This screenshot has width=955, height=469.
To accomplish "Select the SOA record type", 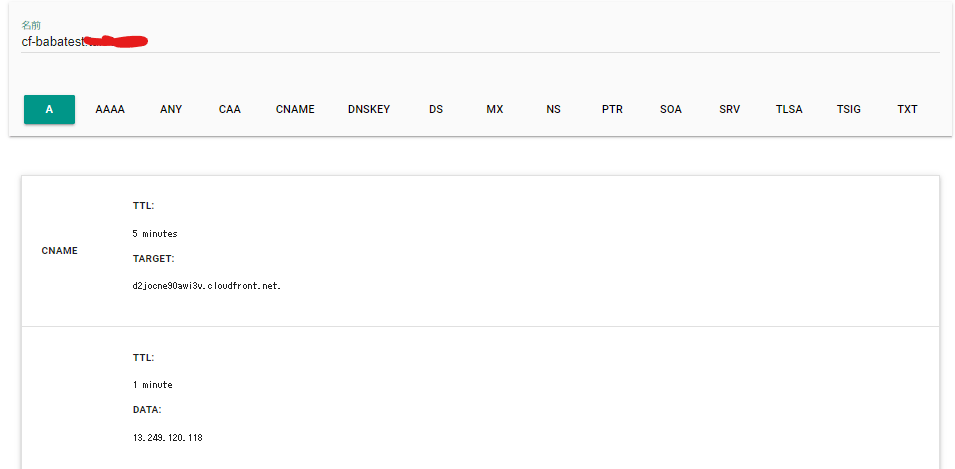I will point(671,110).
